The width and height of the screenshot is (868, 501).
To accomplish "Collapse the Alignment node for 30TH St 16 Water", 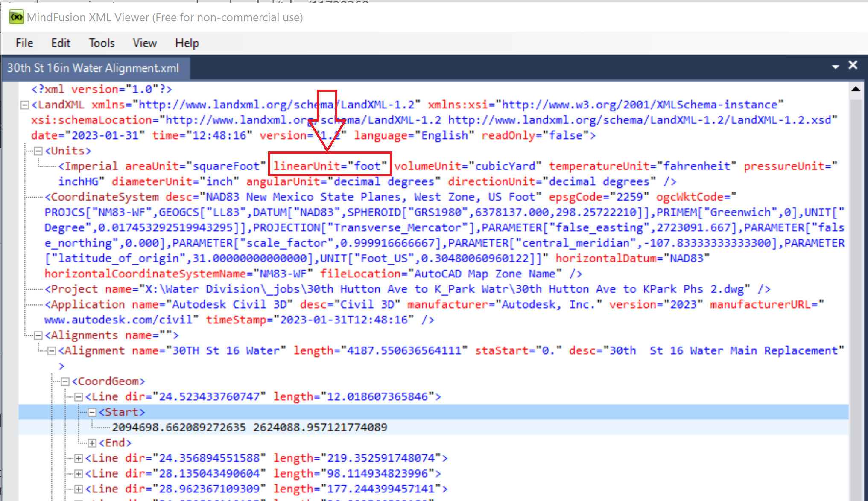I will click(x=52, y=350).
